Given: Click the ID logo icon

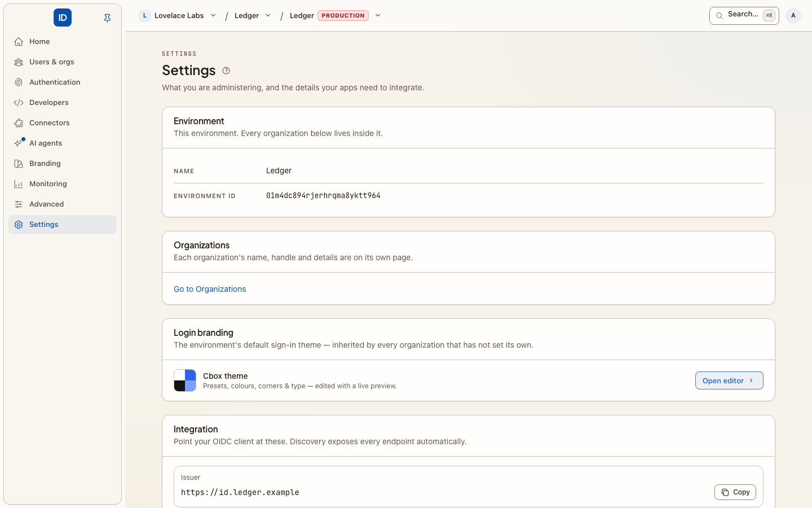Looking at the screenshot, I should pos(63,17).
